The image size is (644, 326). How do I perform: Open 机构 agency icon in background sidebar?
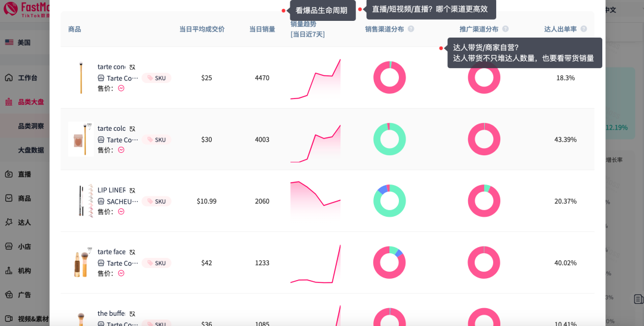point(8,270)
